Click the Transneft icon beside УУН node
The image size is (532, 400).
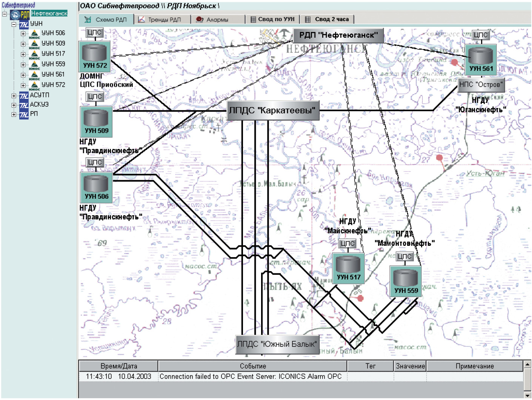(x=24, y=24)
